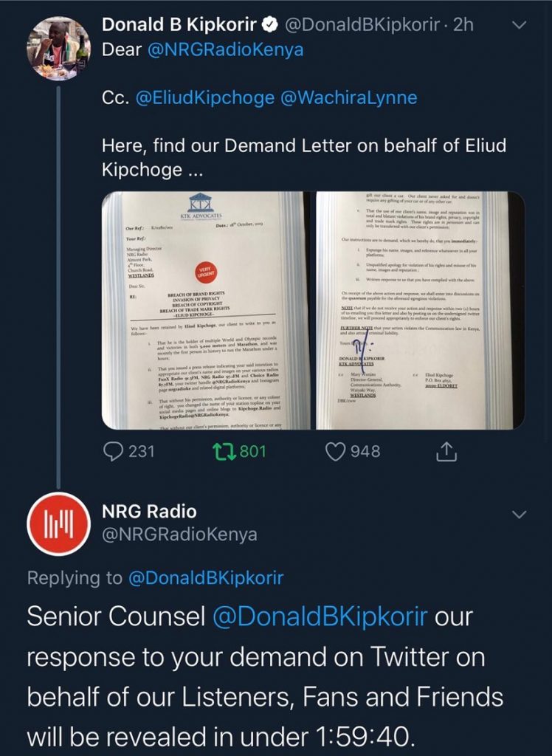The width and height of the screenshot is (552, 756).
Task: Click @DonaldBKipkorir in Replying to line
Action: tap(206, 577)
